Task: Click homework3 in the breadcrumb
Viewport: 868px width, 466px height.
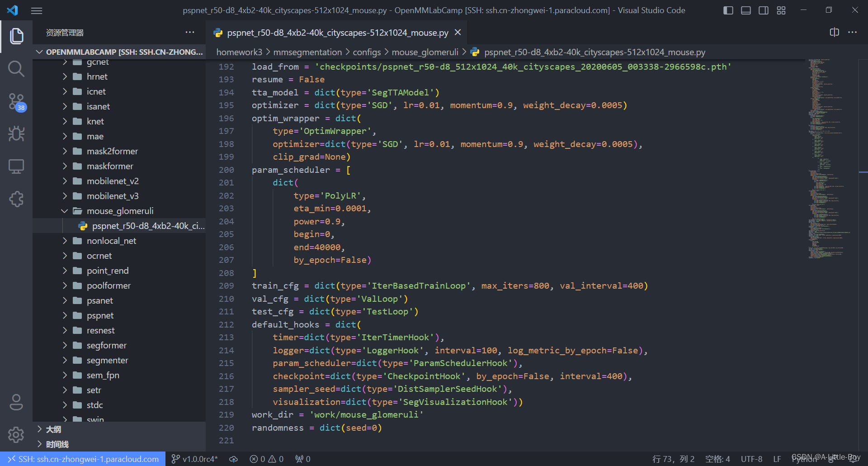Action: click(239, 52)
